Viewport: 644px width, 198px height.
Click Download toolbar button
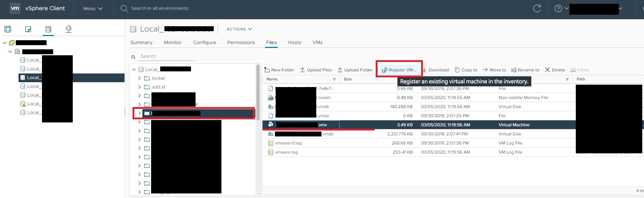tap(436, 70)
